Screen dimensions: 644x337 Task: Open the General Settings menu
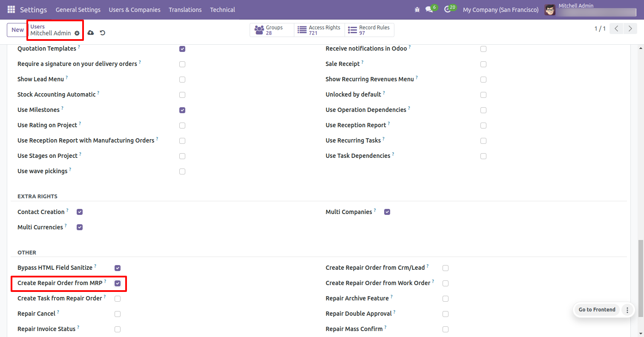tap(78, 9)
